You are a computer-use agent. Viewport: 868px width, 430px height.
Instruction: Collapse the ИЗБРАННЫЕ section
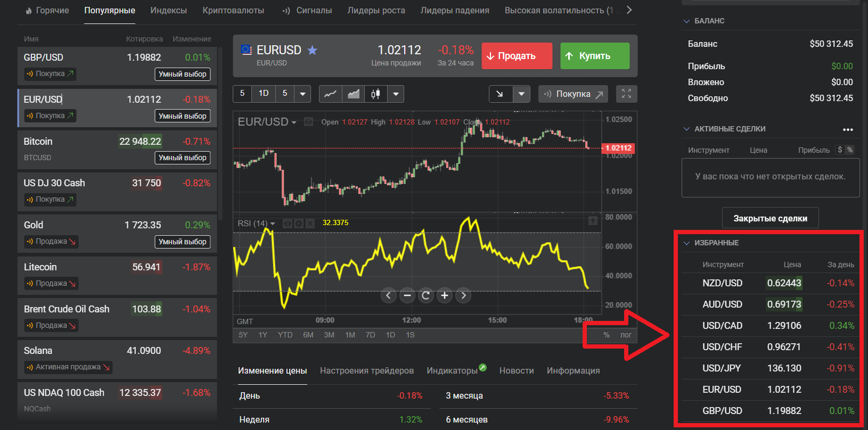tap(686, 243)
